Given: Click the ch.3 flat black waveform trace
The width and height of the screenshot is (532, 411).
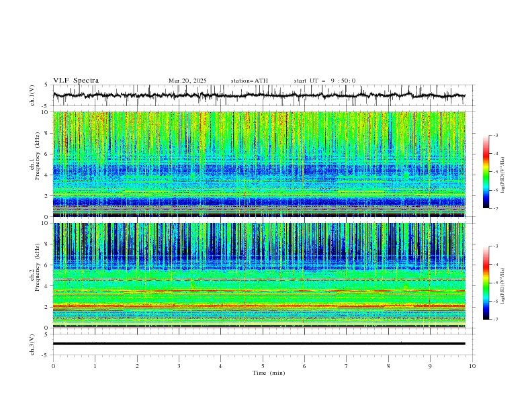Looking at the screenshot, I should 259,344.
